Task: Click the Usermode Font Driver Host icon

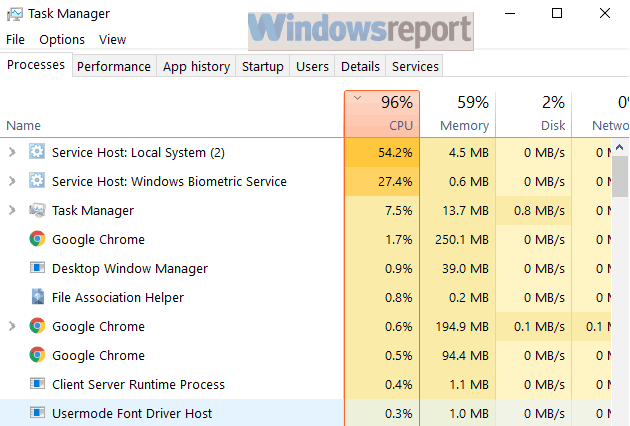Action: pyautogui.click(x=37, y=413)
